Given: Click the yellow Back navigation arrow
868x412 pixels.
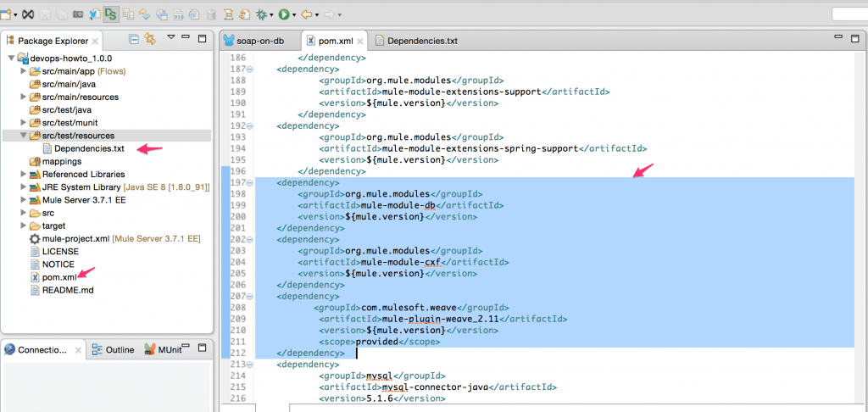Looking at the screenshot, I should click(x=307, y=14).
